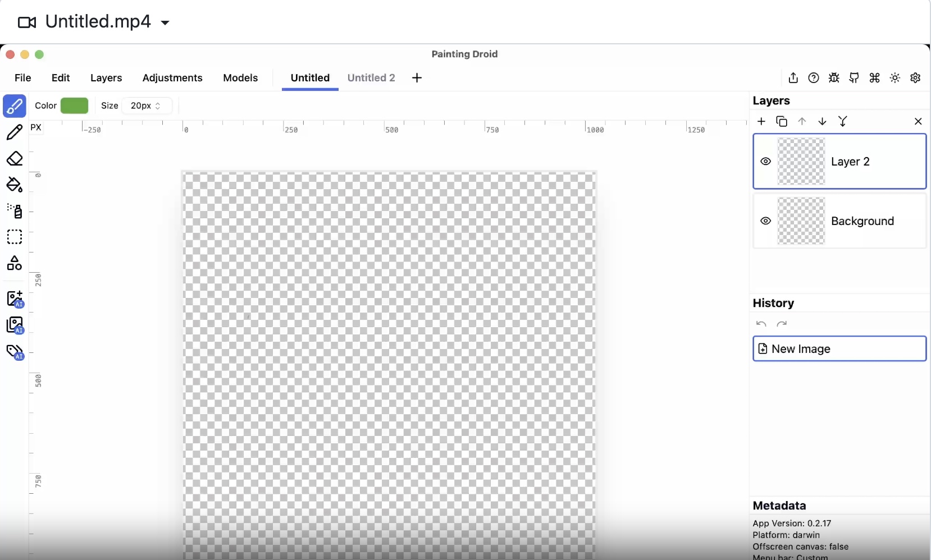The height and width of the screenshot is (560, 931).
Task: Open the File menu
Action: click(x=23, y=78)
